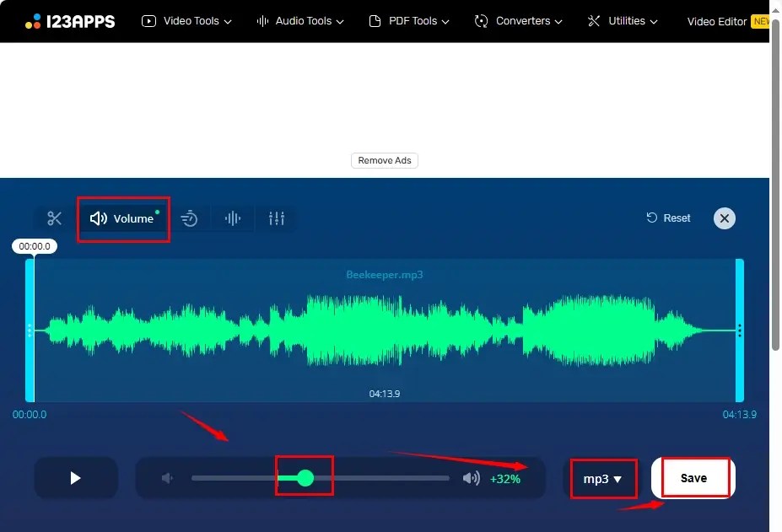Expand the Converters menu
This screenshot has height=532, width=782.
pos(517,20)
